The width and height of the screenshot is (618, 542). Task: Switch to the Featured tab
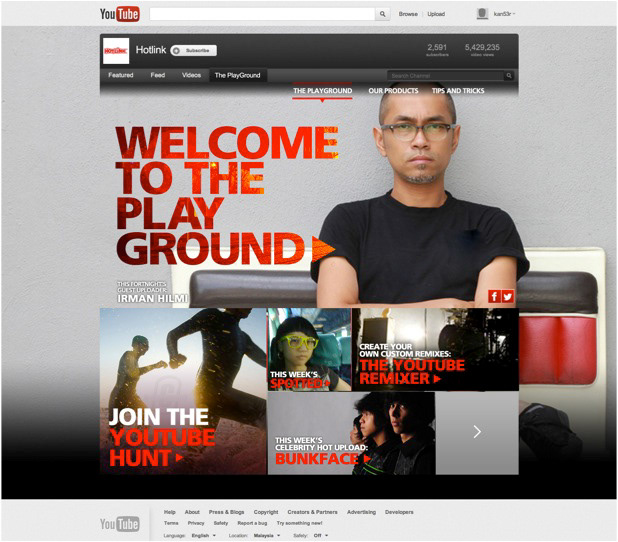121,75
